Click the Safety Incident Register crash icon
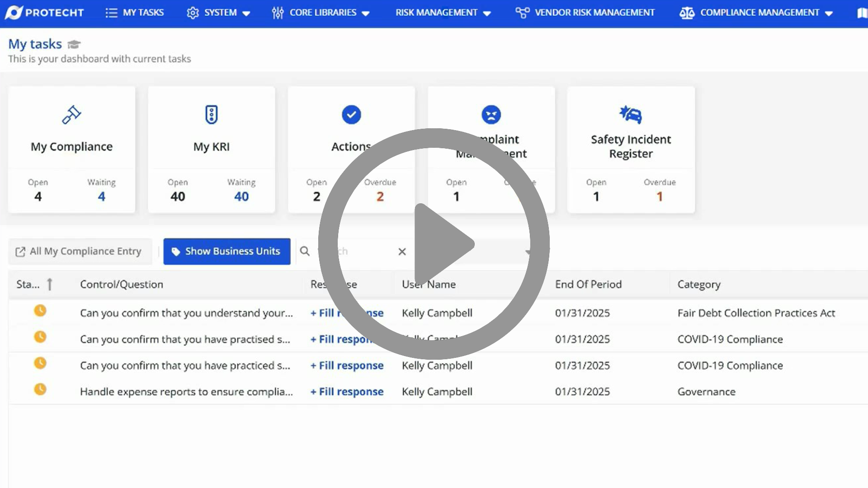 631,115
